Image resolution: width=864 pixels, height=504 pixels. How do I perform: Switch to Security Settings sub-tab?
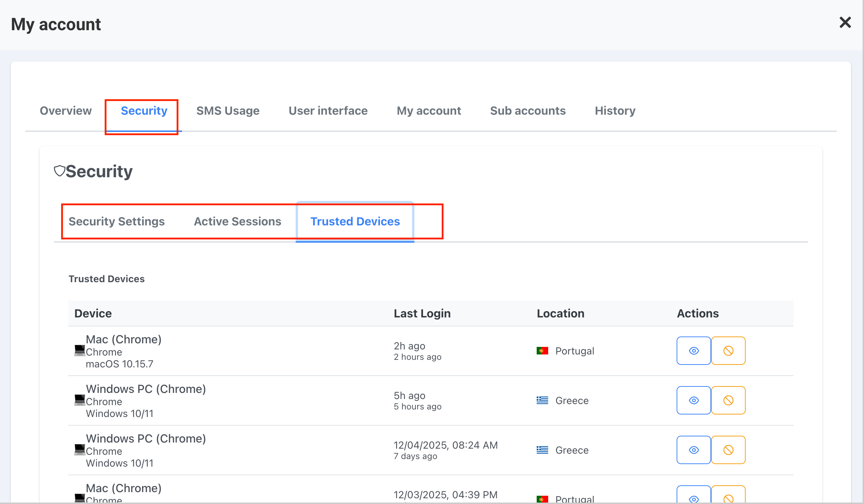click(x=117, y=221)
